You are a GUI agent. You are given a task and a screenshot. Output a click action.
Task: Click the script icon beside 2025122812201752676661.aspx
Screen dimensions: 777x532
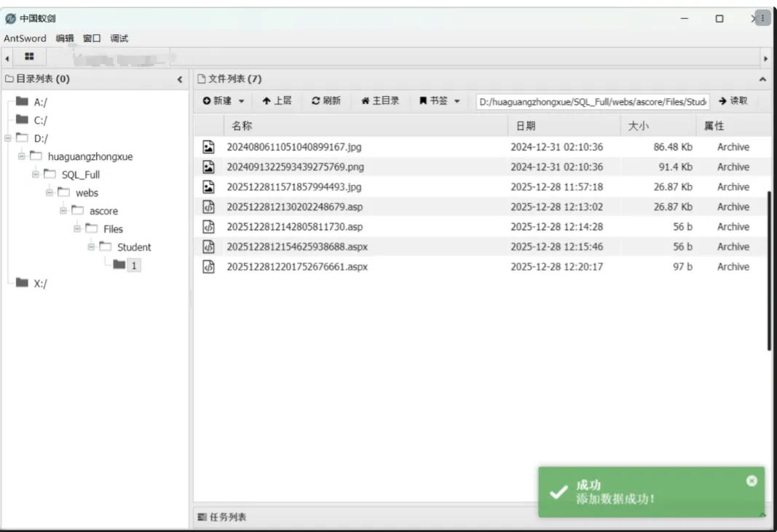coord(208,266)
